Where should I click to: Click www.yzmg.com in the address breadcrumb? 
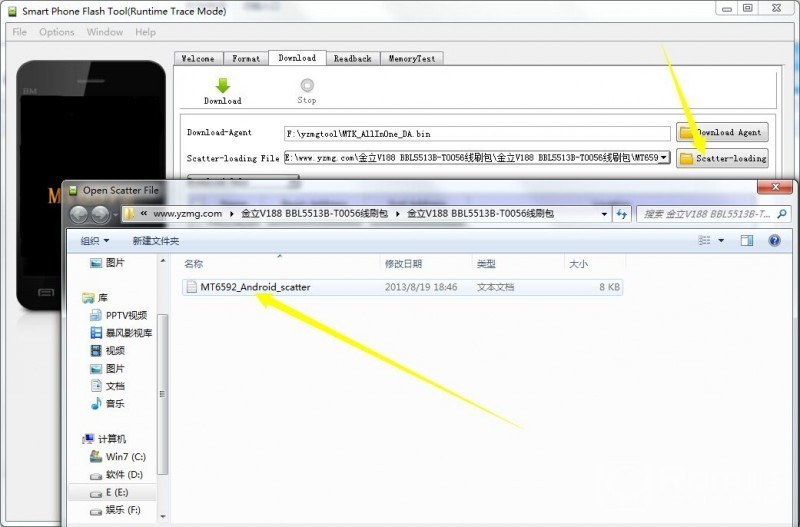(x=188, y=214)
